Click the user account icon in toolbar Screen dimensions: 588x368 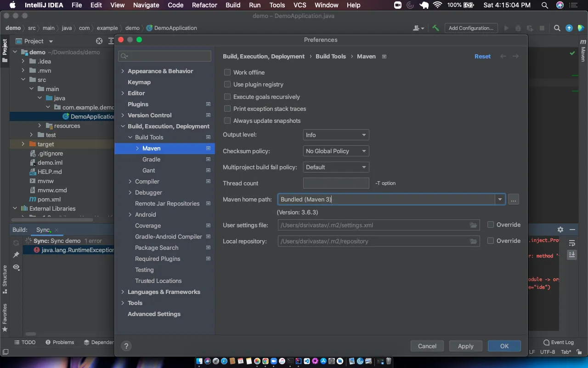tap(418, 28)
